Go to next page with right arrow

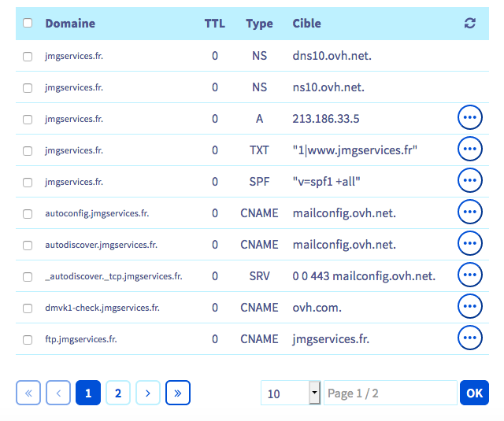tap(148, 393)
